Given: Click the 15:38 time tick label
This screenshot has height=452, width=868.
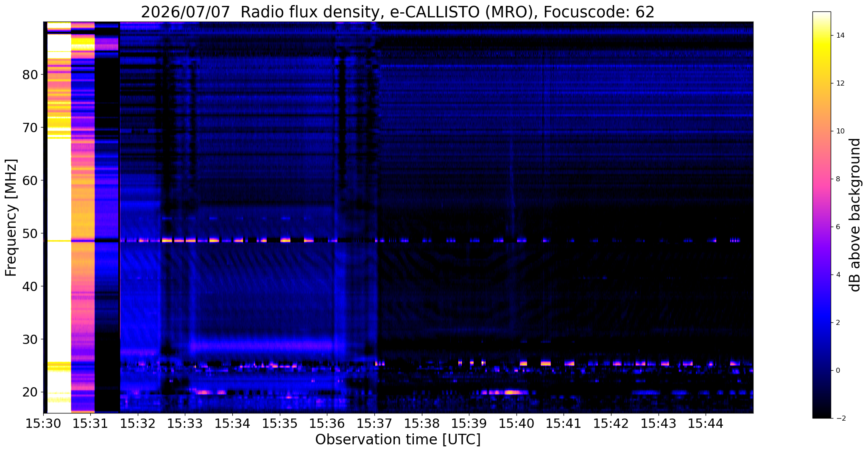Looking at the screenshot, I should tap(422, 424).
